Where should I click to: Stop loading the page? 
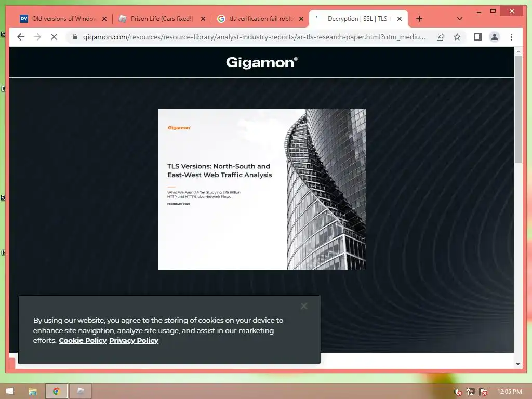click(54, 37)
